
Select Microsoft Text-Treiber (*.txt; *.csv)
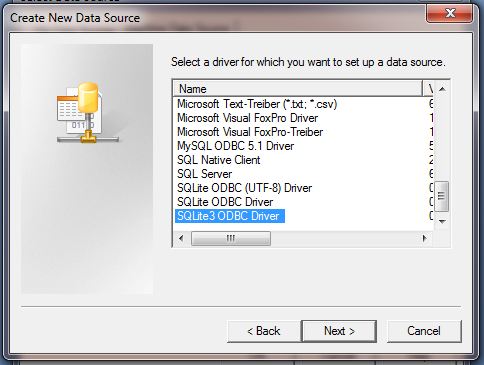pos(257,104)
